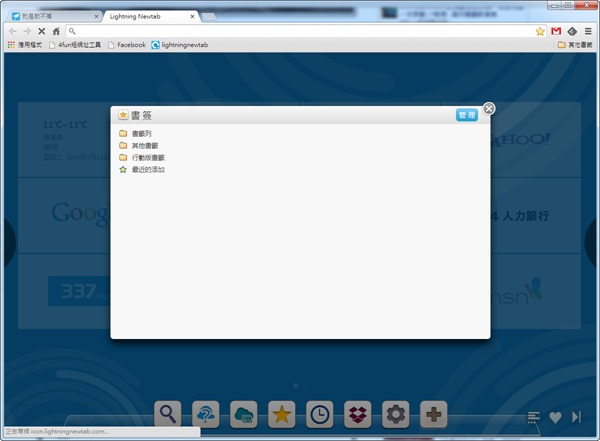This screenshot has width=600, height=441.
Task: Click the list lines icon at bottom right
Action: pyautogui.click(x=533, y=417)
